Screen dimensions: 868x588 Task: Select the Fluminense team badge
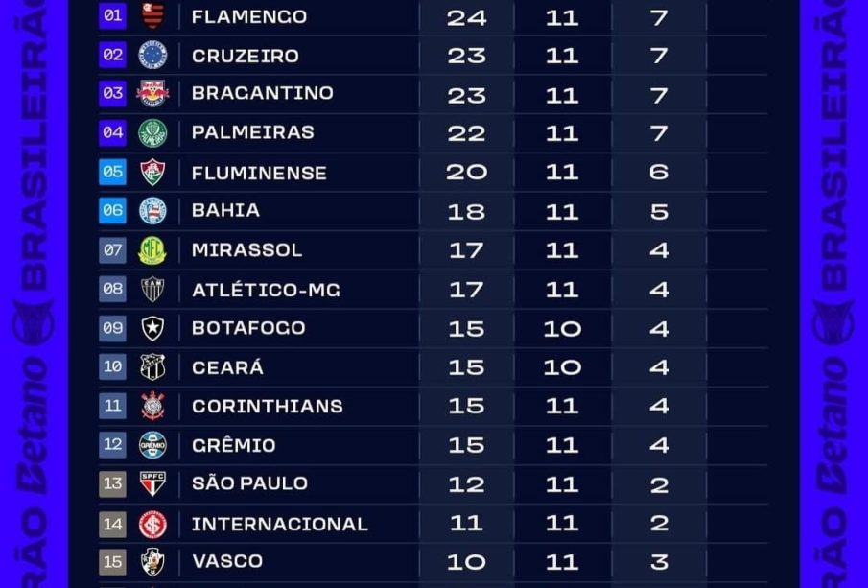coord(152,173)
